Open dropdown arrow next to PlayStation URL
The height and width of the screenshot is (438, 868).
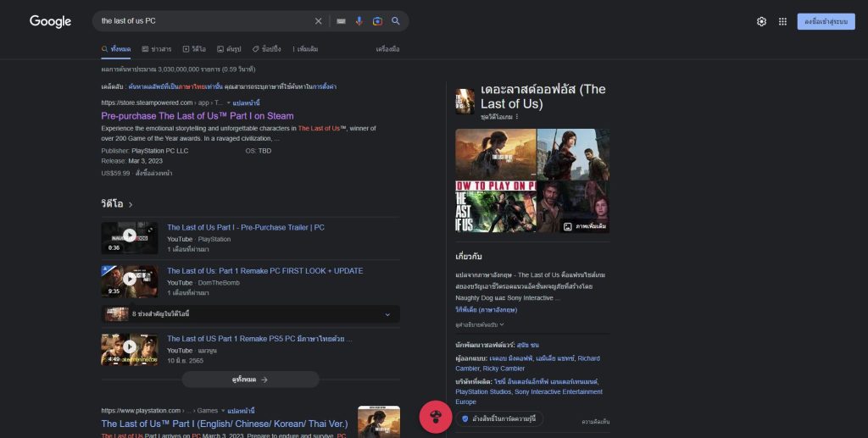click(x=224, y=411)
